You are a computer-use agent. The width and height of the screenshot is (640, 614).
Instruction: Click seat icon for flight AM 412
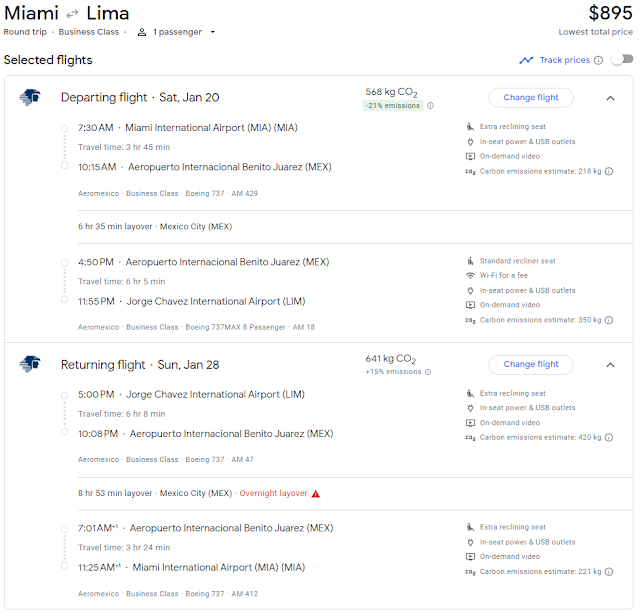tap(470, 527)
